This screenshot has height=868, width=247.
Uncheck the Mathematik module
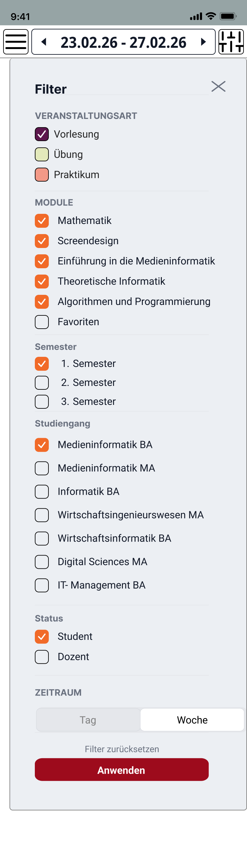tap(42, 221)
